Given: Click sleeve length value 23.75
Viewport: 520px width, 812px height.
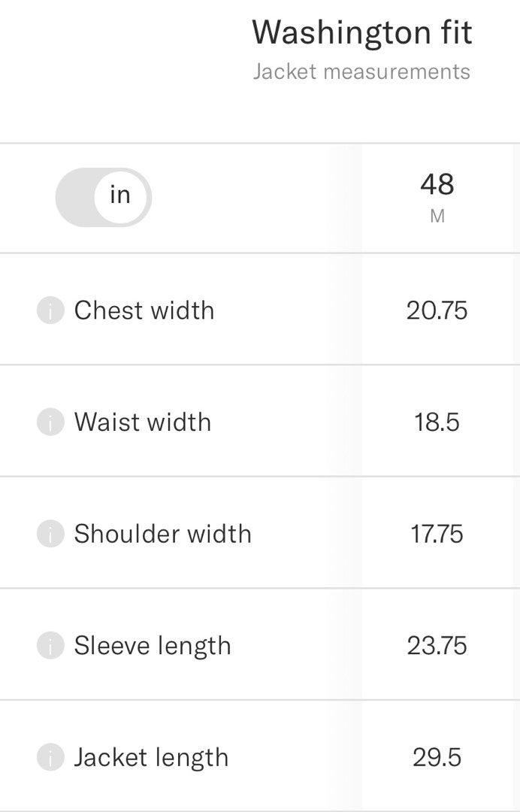Looking at the screenshot, I should click(437, 646).
